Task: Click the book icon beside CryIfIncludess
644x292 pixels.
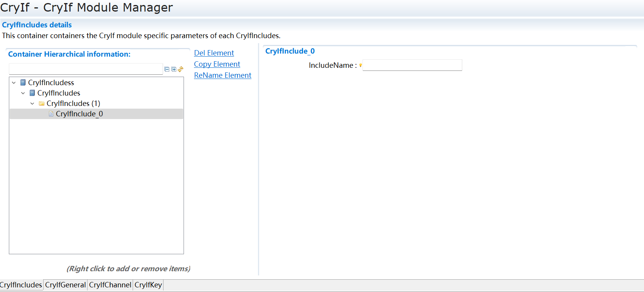Action: 23,82
